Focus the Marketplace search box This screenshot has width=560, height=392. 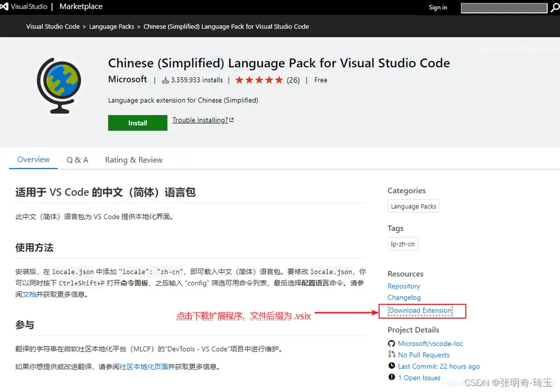point(504,8)
